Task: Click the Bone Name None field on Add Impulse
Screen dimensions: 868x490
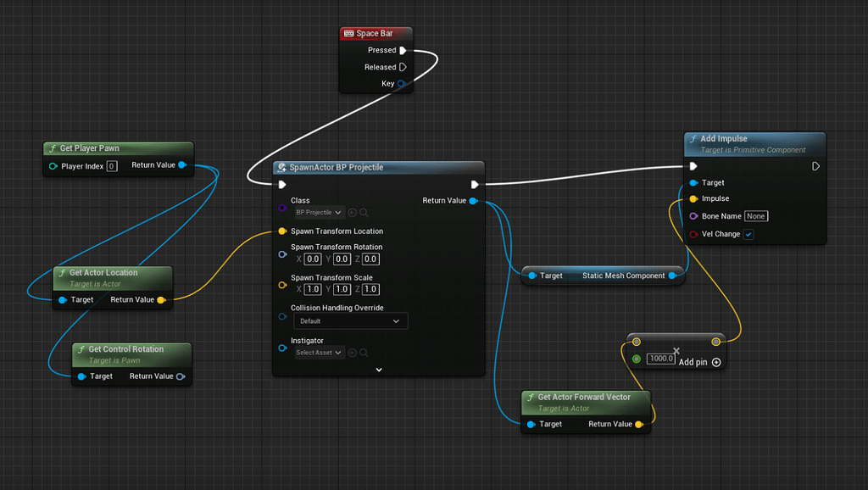Action: point(755,216)
